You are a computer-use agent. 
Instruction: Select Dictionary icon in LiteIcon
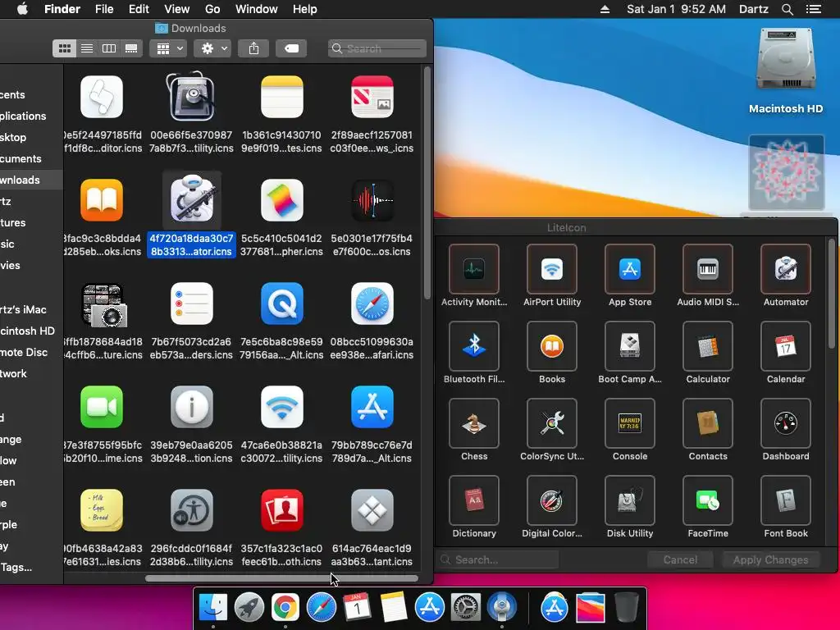pyautogui.click(x=474, y=500)
